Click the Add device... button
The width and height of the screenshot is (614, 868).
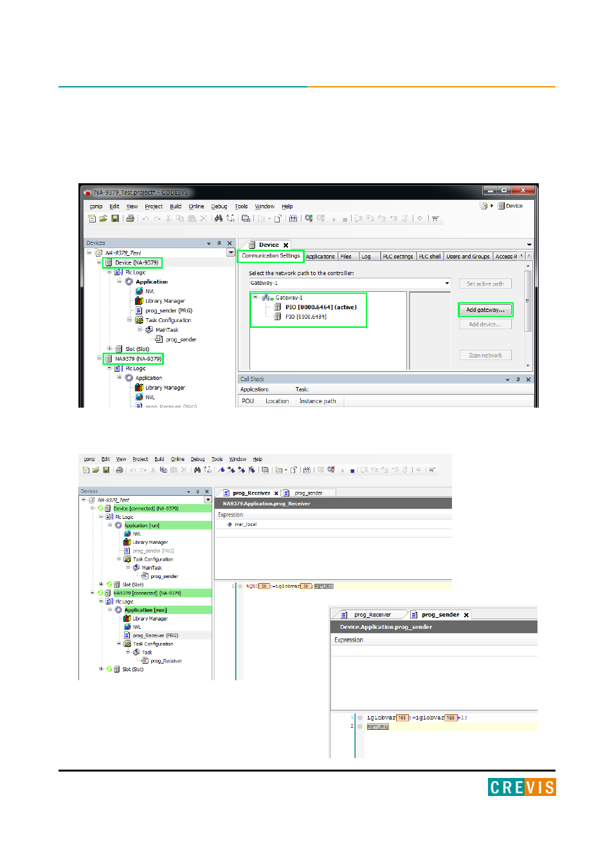(x=485, y=325)
